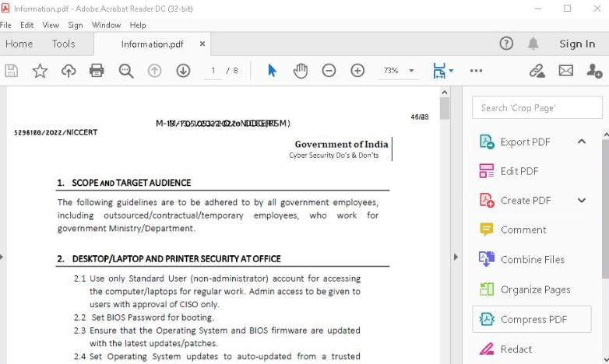Expand the Create PDF section chevron

click(x=582, y=200)
